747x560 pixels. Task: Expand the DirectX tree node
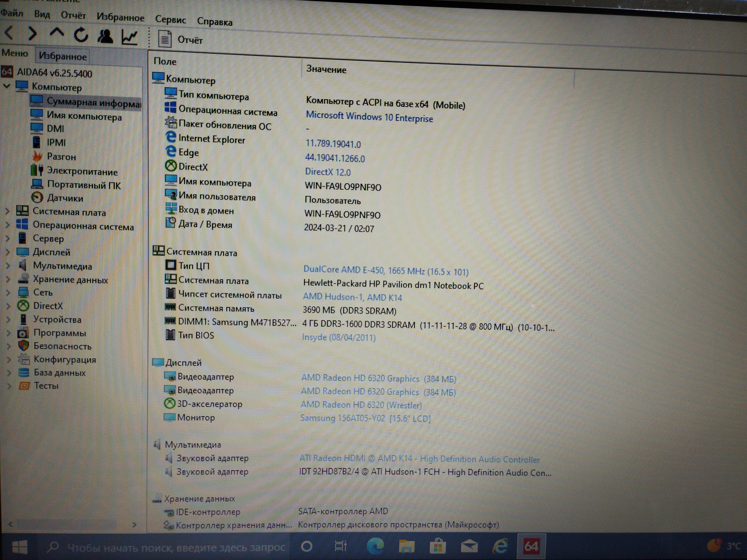pos(8,306)
